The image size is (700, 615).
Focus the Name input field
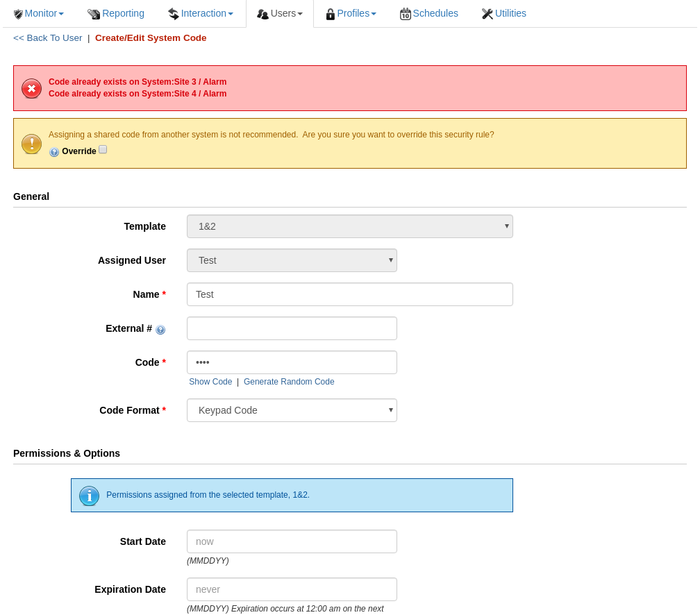(349, 294)
